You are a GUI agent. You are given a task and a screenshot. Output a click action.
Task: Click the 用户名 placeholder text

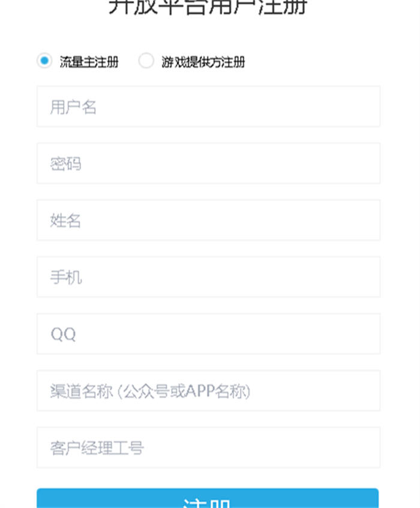[73, 107]
